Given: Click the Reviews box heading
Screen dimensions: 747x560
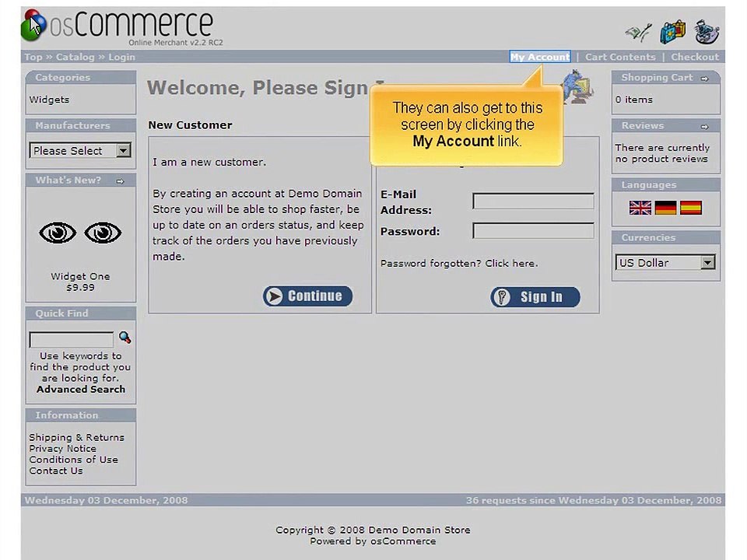Looking at the screenshot, I should [x=642, y=126].
